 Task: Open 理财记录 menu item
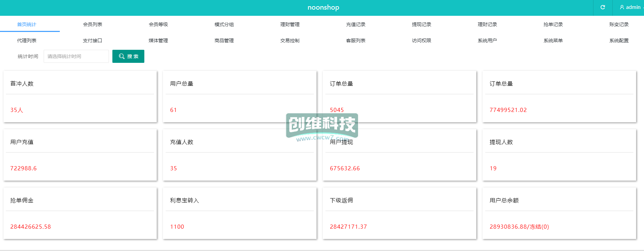tap(487, 24)
